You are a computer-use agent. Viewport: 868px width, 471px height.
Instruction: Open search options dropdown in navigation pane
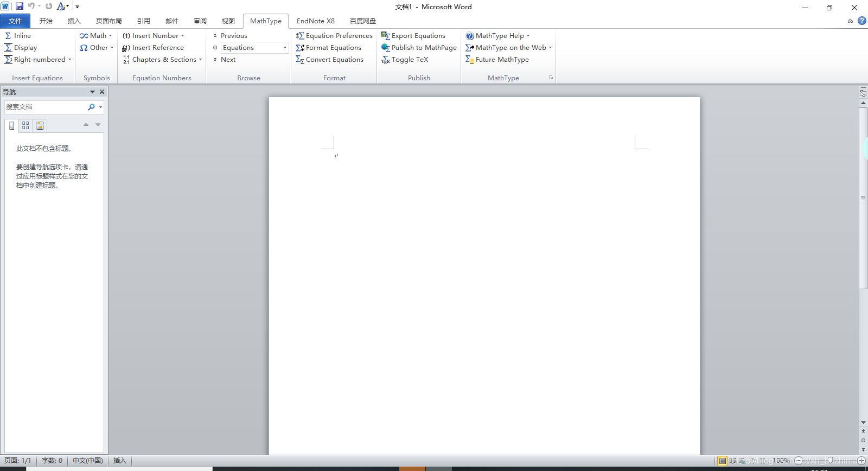coord(100,107)
